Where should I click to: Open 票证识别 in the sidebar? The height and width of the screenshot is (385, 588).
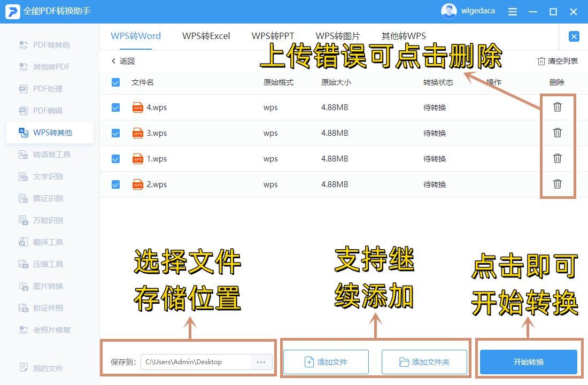click(50, 198)
